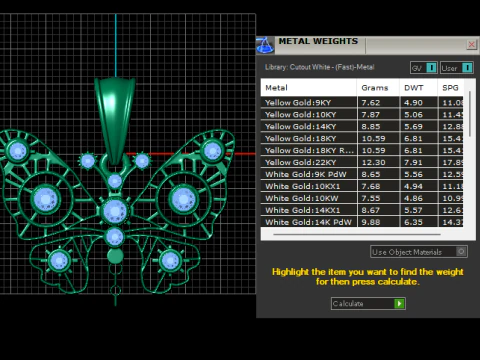Screen dimensions: 480x360
Task: Sort by the Grams column header
Action: tap(378, 88)
